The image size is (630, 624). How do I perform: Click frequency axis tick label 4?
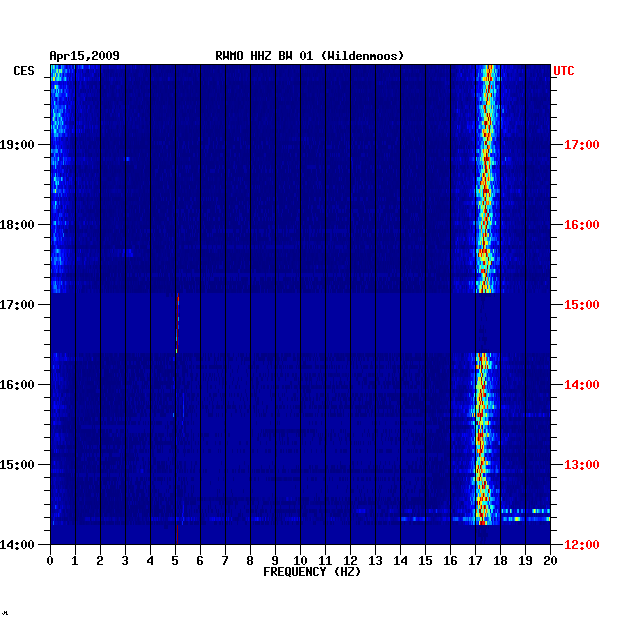tap(150, 561)
